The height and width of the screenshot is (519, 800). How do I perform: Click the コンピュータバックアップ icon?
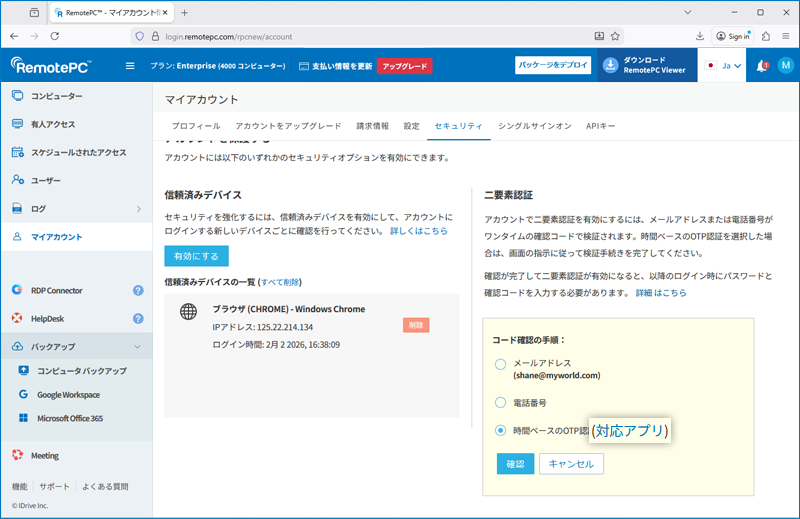(23, 370)
